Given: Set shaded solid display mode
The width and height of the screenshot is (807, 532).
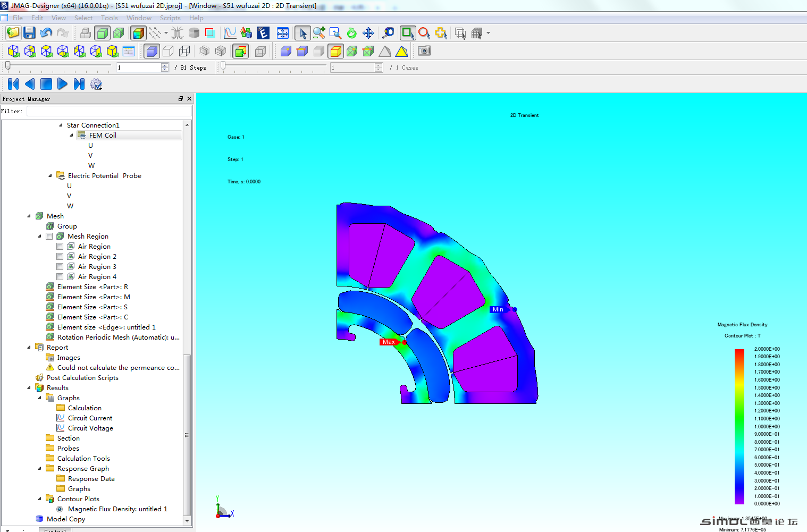Looking at the screenshot, I should [152, 51].
